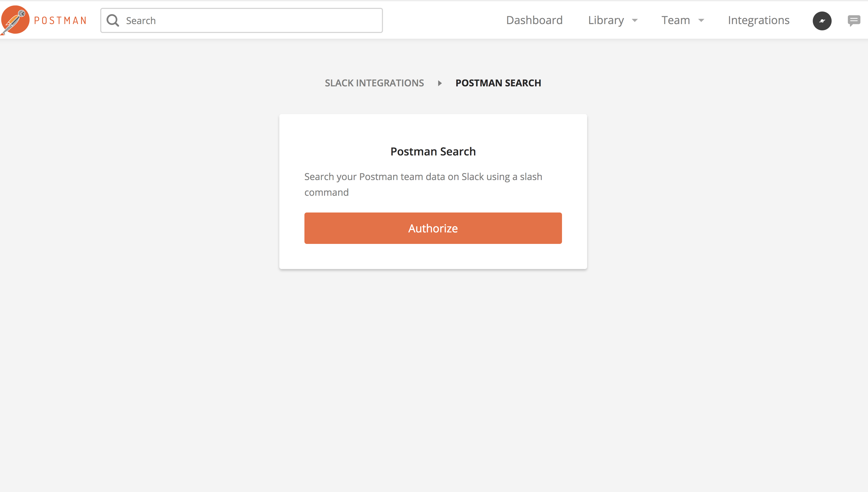The width and height of the screenshot is (868, 492).
Task: Click the Postman Search card heading
Action: tap(433, 152)
